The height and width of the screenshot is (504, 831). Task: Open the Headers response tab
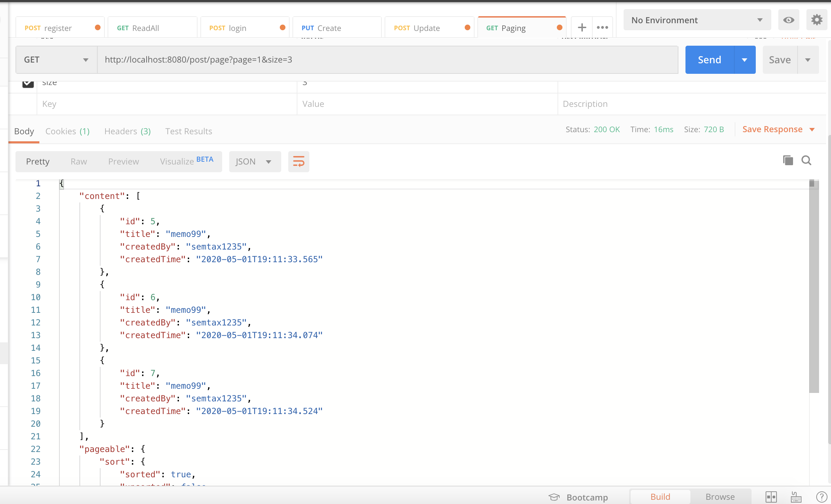[x=127, y=131]
